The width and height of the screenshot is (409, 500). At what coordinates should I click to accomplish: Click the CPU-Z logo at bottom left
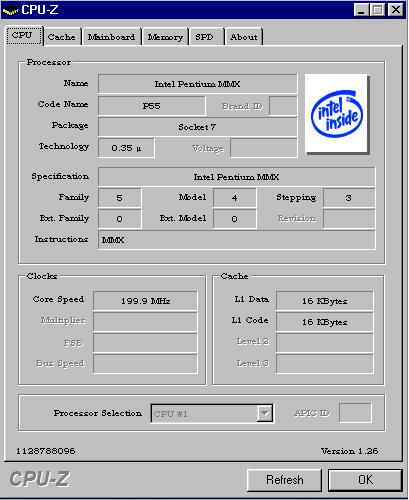(39, 480)
